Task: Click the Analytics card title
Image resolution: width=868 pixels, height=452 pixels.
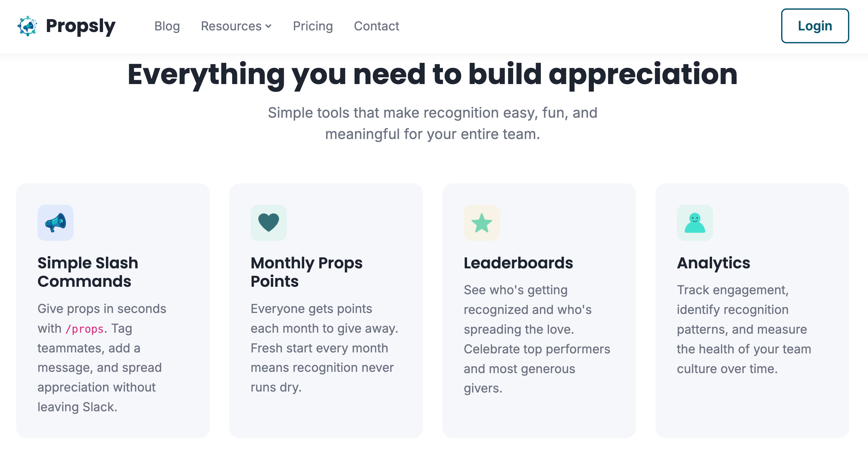Action: point(714,263)
